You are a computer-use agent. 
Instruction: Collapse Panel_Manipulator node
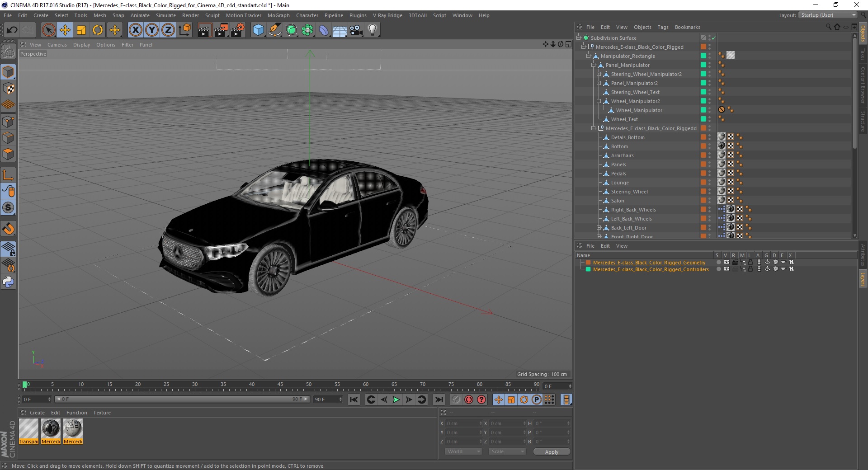[x=594, y=65]
